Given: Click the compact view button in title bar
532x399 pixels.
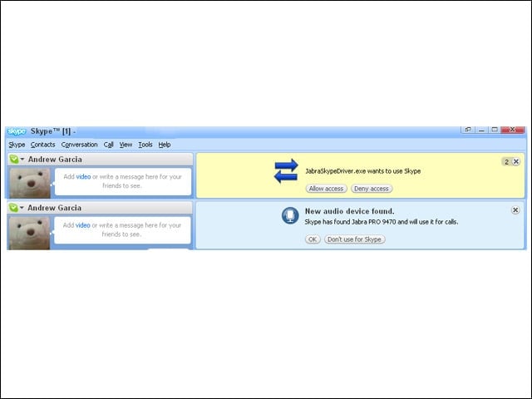Looking at the screenshot, I should click(x=468, y=130).
